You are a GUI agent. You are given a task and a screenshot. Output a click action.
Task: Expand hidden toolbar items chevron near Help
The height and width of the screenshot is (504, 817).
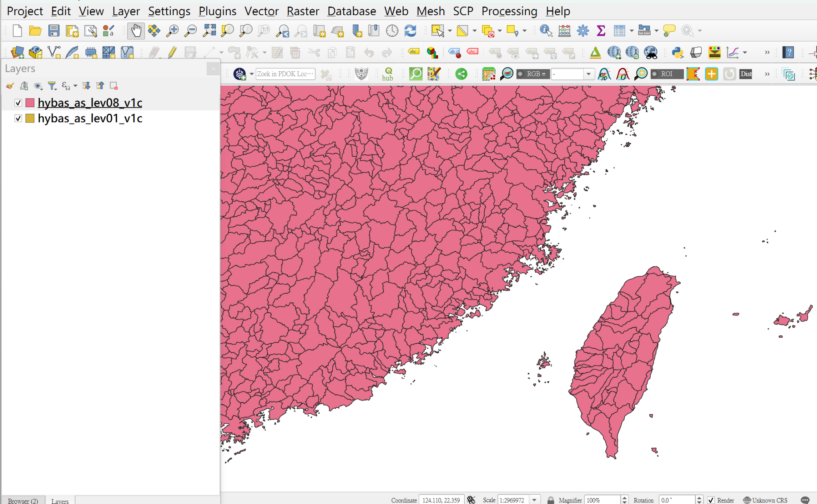tap(767, 52)
